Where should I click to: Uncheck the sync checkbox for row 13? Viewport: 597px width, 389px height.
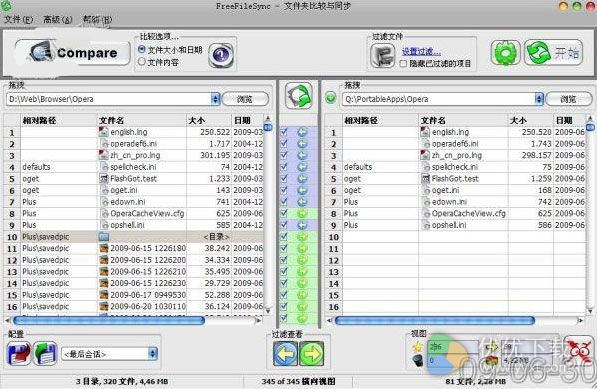(x=284, y=272)
